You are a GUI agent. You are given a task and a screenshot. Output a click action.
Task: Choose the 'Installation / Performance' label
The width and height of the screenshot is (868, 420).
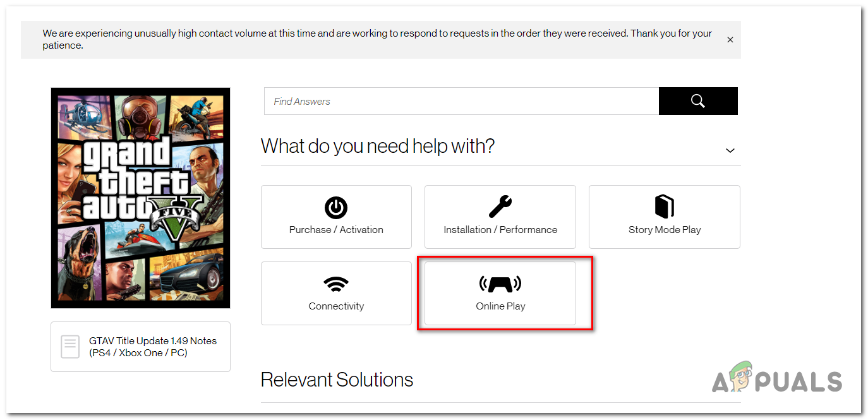[x=500, y=230]
